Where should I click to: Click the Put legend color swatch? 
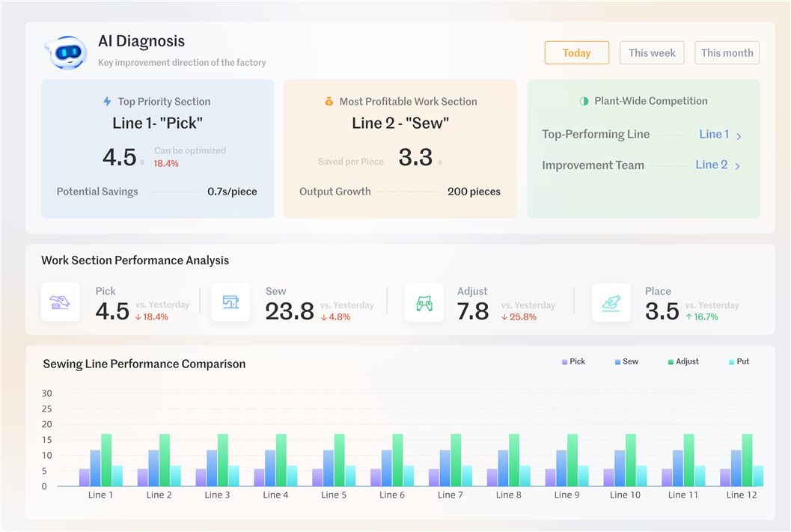[732, 362]
